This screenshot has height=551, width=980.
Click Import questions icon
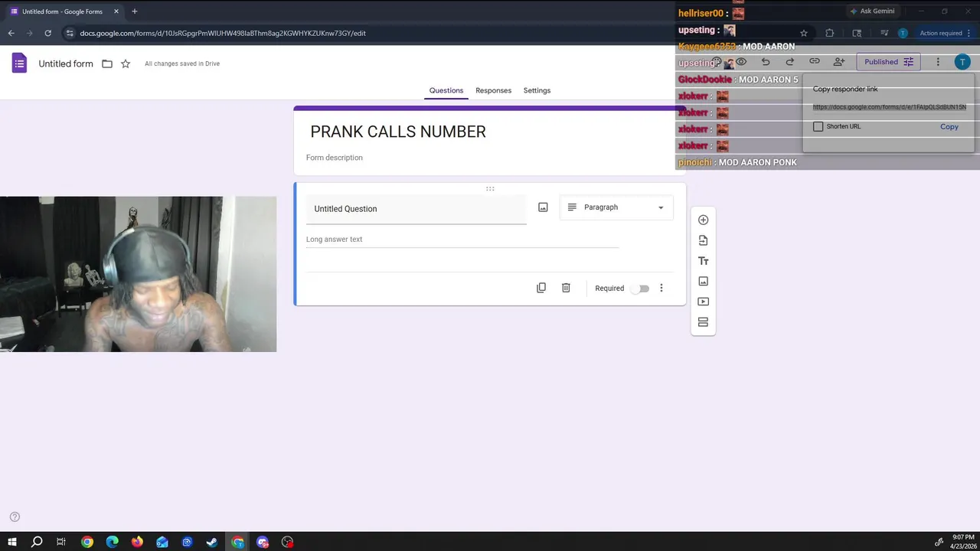coord(703,240)
